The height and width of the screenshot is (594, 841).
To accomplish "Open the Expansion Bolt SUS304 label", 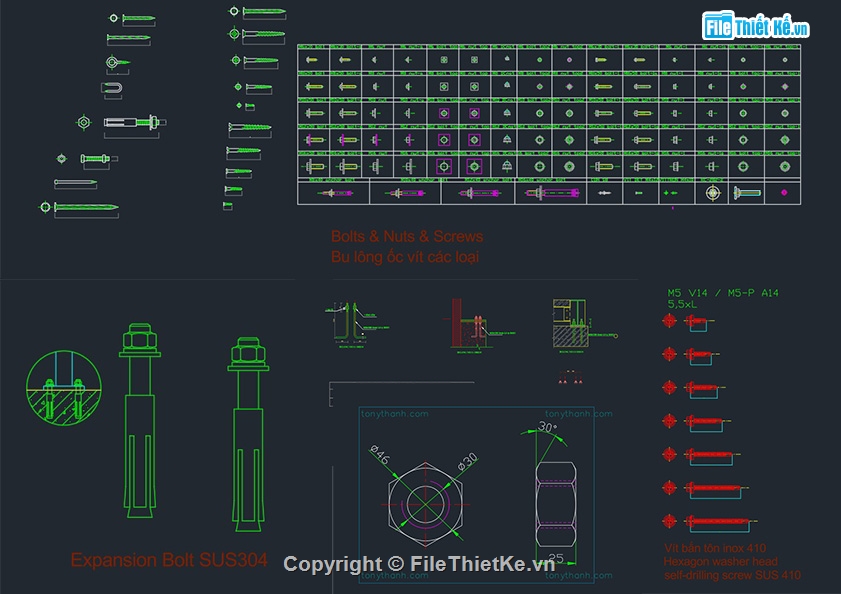I will pos(170,560).
